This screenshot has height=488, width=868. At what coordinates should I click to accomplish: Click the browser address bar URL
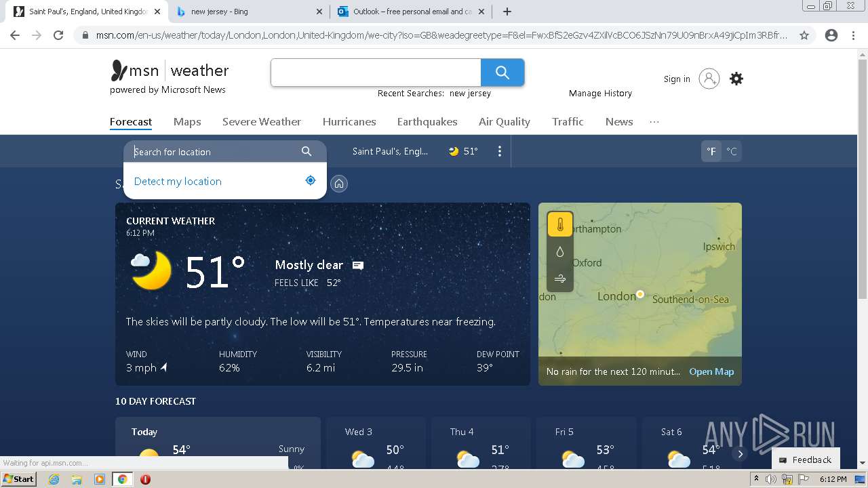[441, 35]
